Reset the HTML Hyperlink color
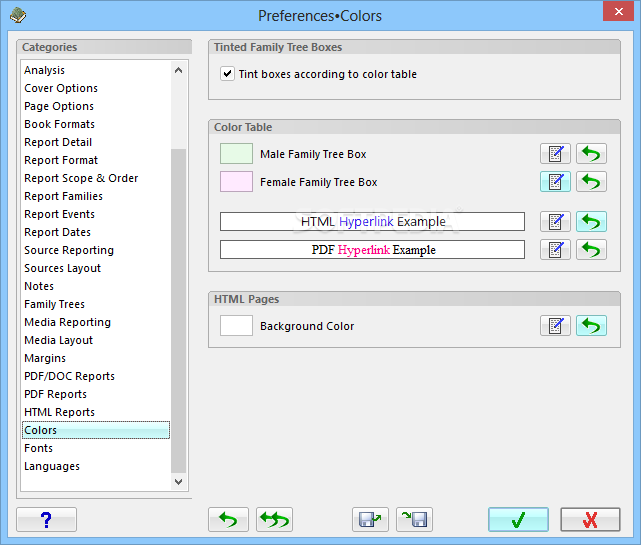Image resolution: width=641 pixels, height=545 pixels. point(591,222)
